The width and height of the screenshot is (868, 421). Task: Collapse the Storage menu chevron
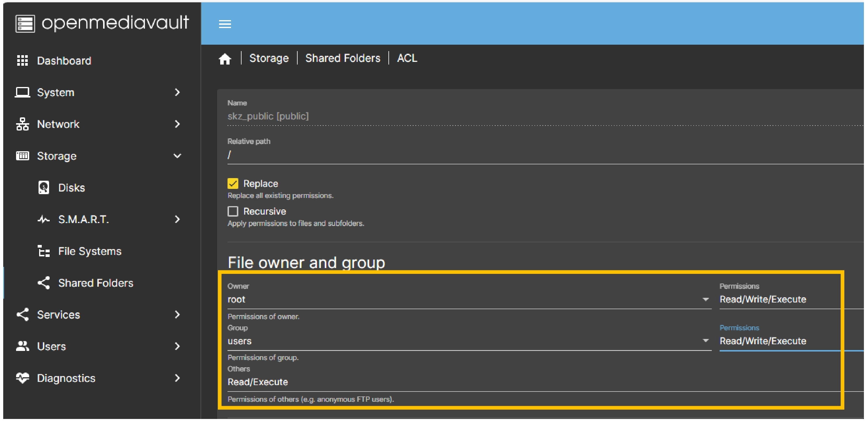[x=177, y=156]
